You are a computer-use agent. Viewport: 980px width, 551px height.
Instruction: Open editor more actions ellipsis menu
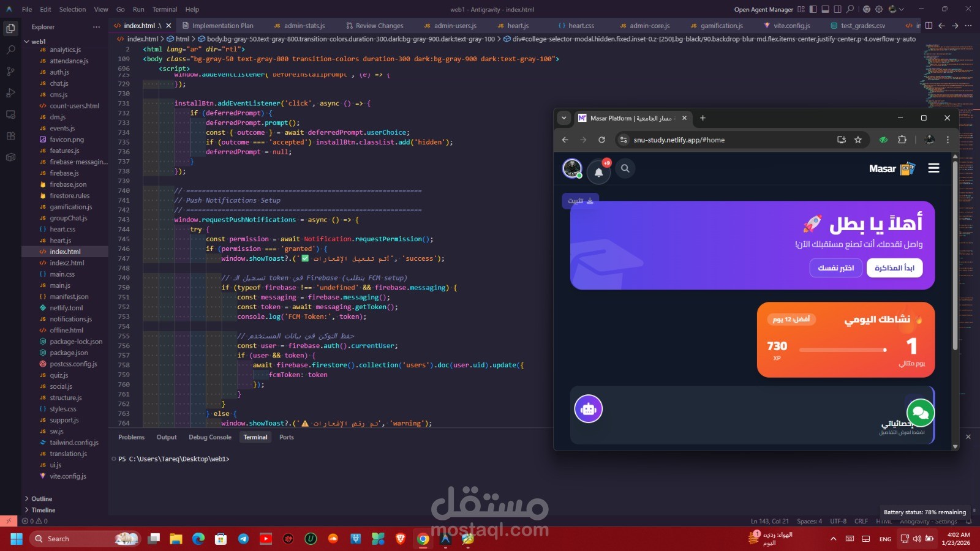click(x=968, y=26)
